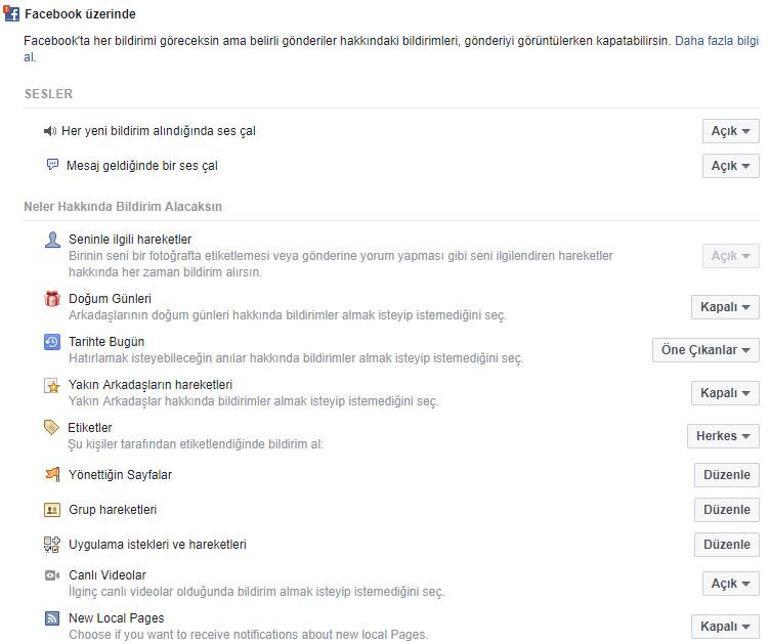Screen dimensions: 770x644
Task: Click the Grup hareketleri group icon
Action: 53,510
